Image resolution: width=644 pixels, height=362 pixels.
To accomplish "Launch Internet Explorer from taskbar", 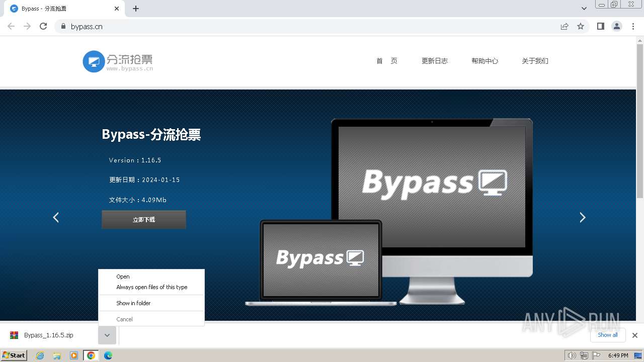I will (40, 355).
